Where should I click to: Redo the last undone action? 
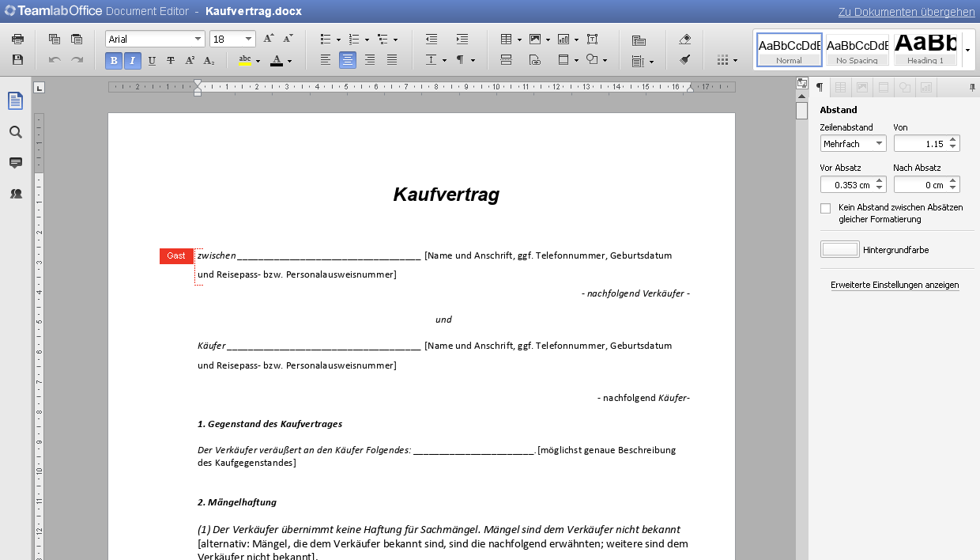coord(77,59)
